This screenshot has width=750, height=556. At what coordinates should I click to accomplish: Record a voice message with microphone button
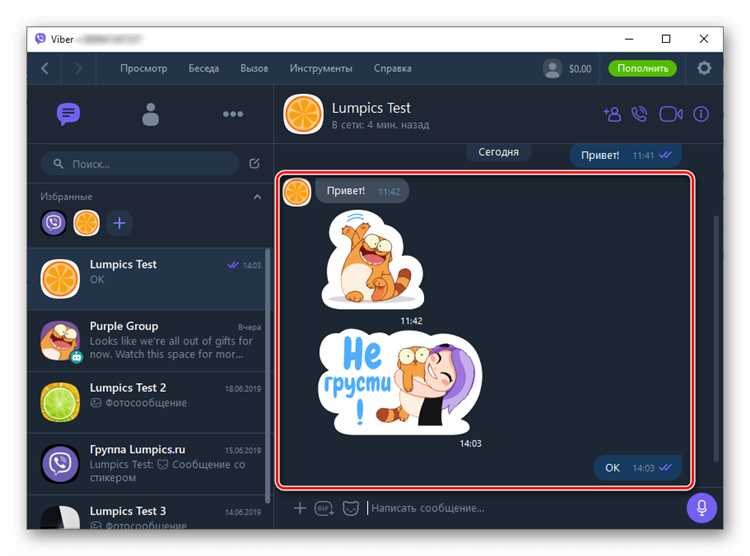point(702,508)
